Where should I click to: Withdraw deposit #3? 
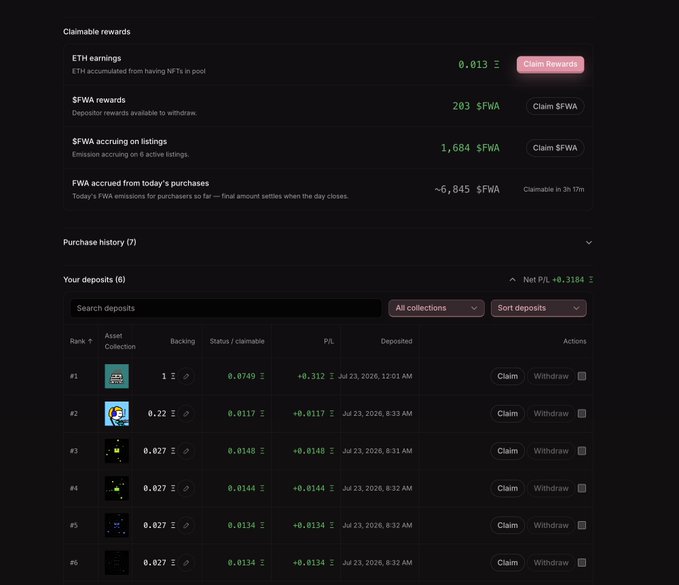tap(551, 451)
